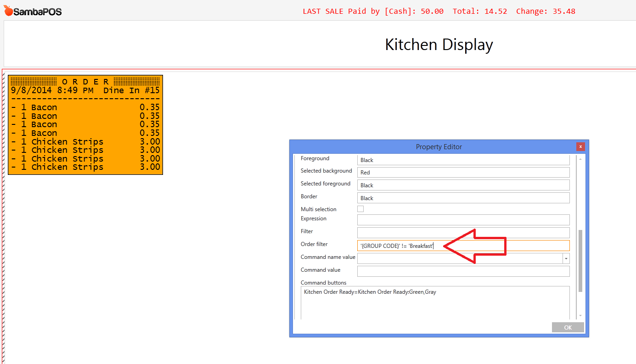
Task: Click into the Foreground color field
Action: coord(463,160)
